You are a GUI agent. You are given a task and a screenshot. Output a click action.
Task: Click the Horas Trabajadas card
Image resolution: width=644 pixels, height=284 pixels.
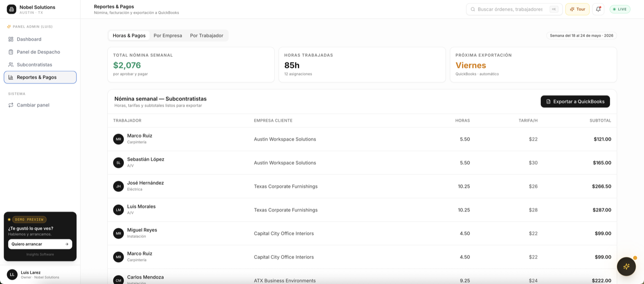click(x=362, y=65)
